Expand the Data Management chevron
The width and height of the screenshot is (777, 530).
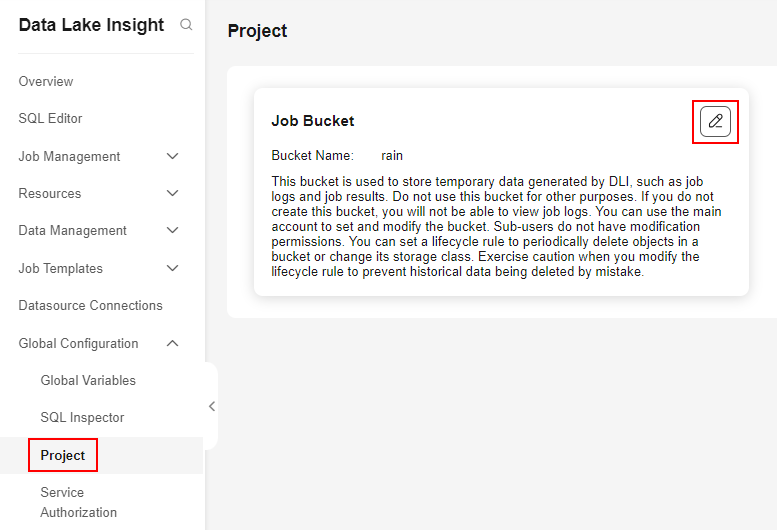(172, 230)
